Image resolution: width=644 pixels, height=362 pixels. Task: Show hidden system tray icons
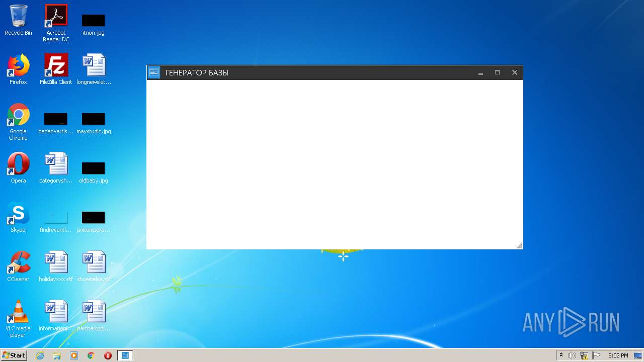(x=561, y=355)
